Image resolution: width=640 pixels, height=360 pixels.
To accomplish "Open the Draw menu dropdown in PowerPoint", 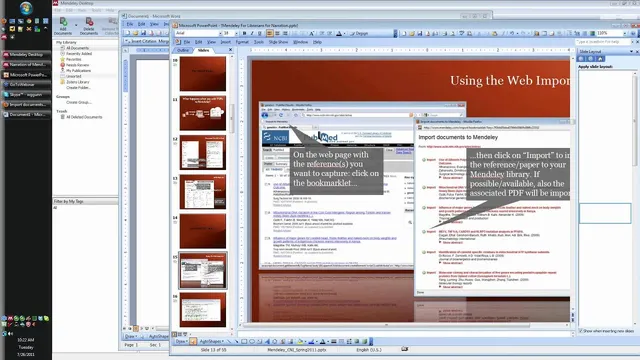I will pyautogui.click(x=181, y=342).
